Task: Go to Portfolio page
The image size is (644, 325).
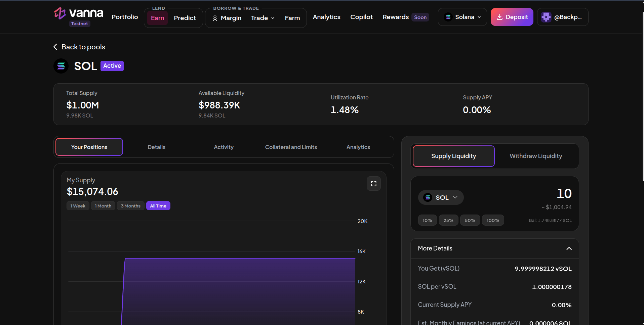Action: coord(125,17)
